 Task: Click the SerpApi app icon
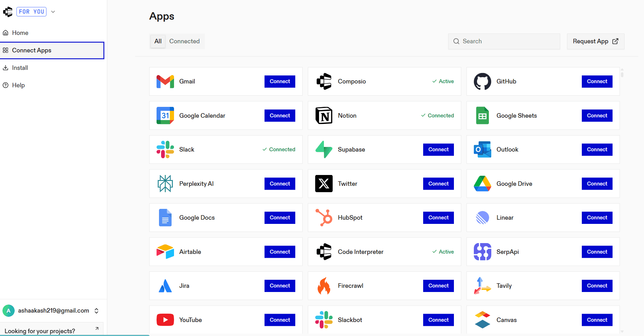483,252
